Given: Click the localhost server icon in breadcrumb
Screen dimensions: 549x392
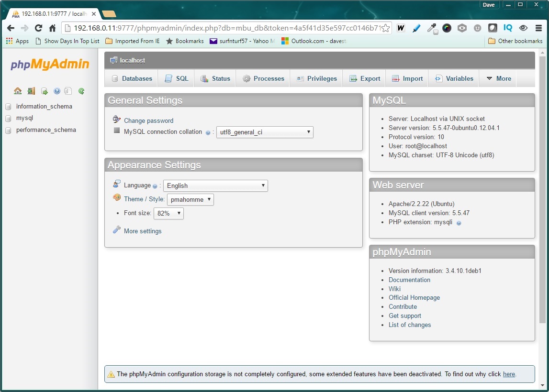Looking at the screenshot, I should (x=114, y=60).
